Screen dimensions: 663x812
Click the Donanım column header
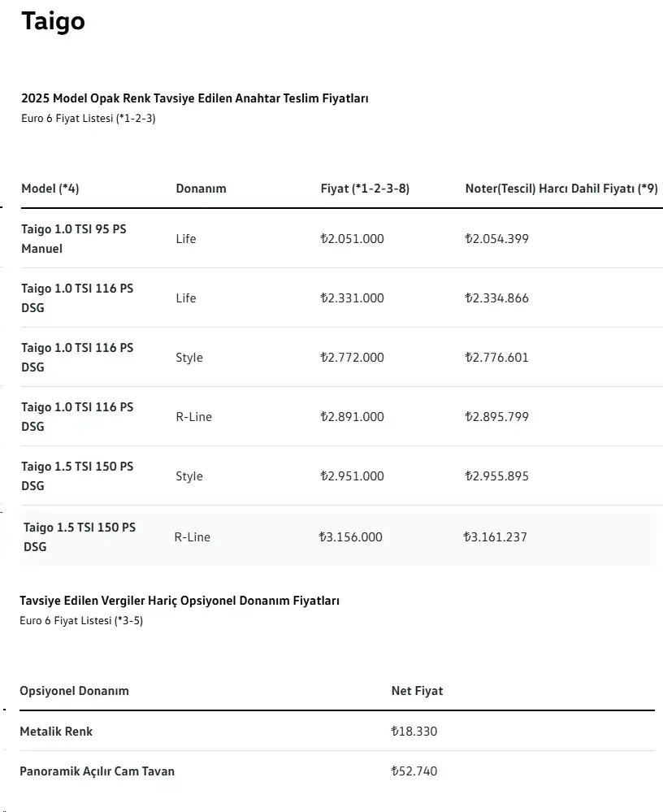tap(201, 189)
